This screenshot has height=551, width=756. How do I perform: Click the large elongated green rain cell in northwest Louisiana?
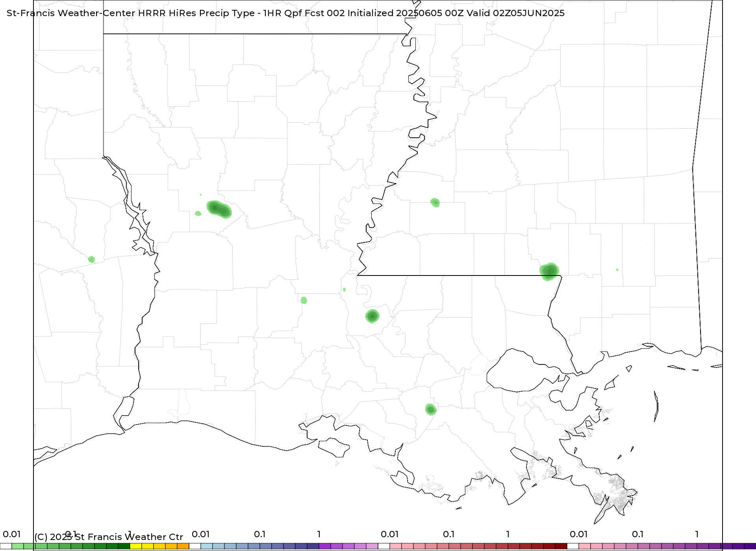click(x=219, y=209)
